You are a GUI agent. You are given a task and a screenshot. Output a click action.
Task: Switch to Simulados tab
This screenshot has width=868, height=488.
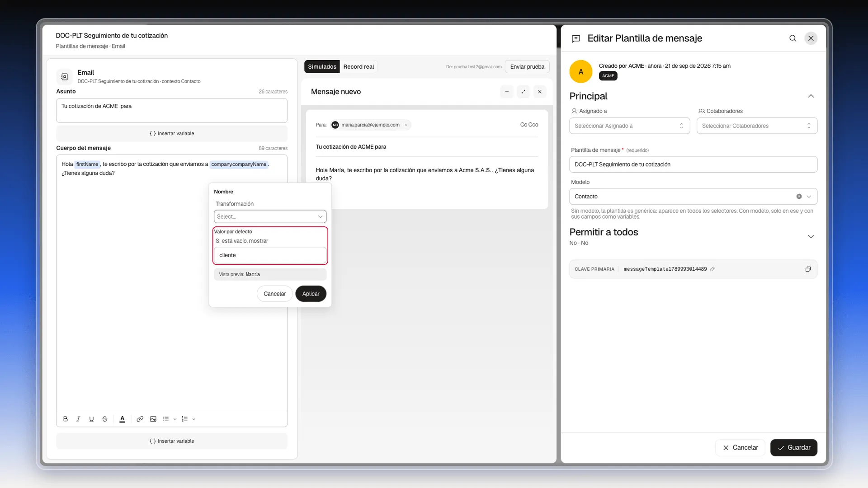322,66
